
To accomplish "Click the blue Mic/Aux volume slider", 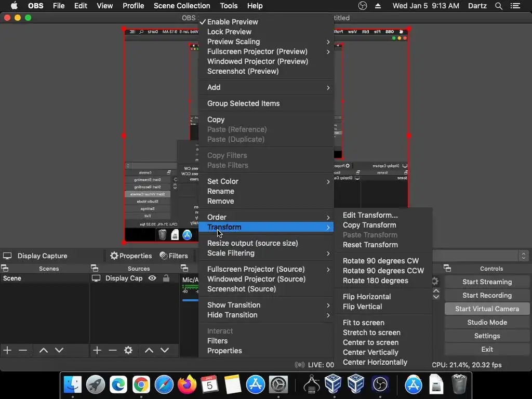I will tap(190, 300).
